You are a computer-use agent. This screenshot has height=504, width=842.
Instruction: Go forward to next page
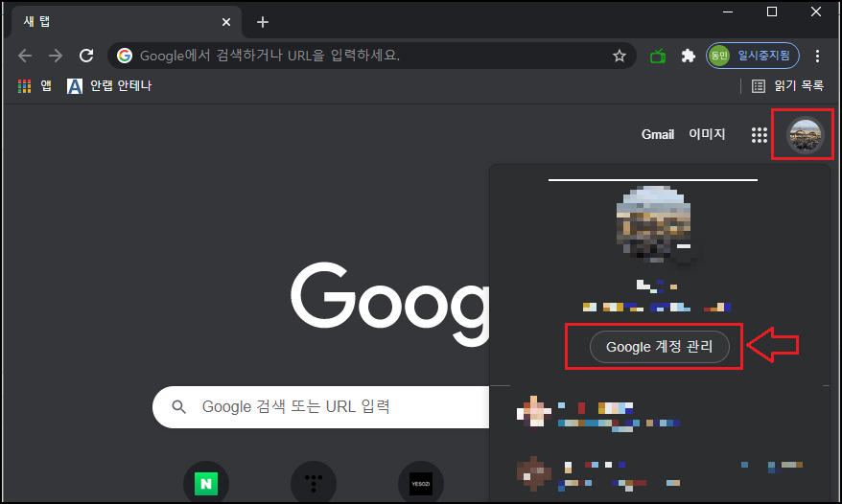(x=56, y=56)
